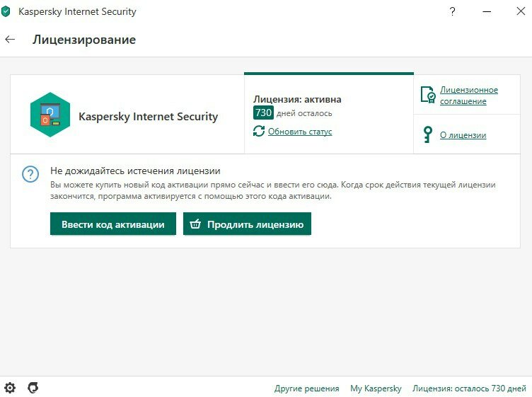Click 'Ввести код активации' button
This screenshot has height=397, width=532.
pos(113,224)
